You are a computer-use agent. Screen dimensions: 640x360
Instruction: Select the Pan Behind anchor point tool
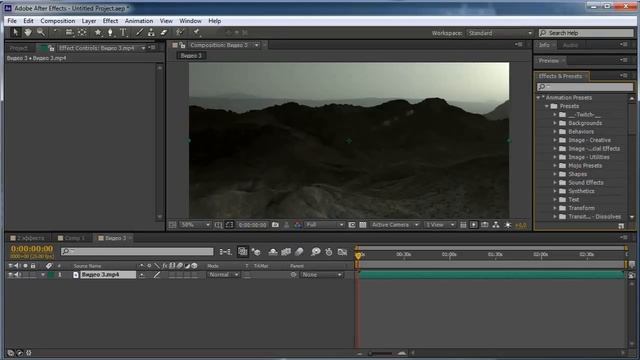pos(82,32)
